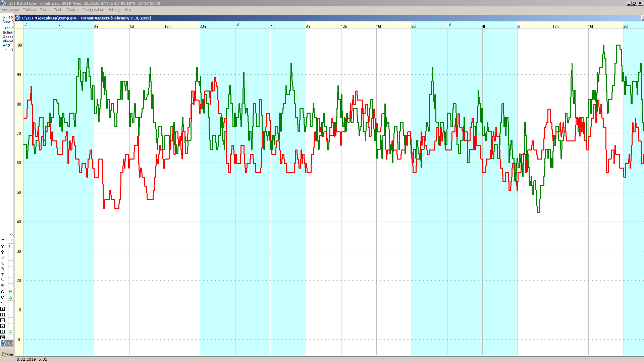
Task: Open the Tools menu
Action: pyautogui.click(x=58, y=10)
